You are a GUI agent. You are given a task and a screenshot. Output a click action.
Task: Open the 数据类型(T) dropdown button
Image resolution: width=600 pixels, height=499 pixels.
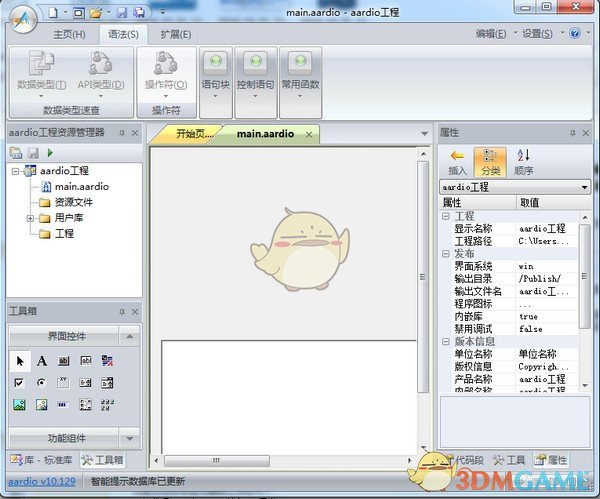coord(41,74)
